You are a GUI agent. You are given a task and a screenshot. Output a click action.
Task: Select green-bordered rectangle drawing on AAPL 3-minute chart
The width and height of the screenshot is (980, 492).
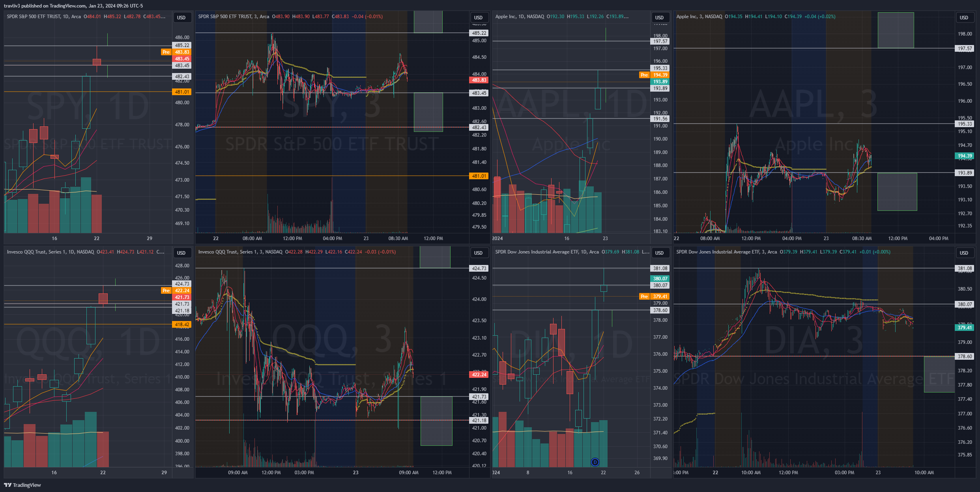click(897, 192)
